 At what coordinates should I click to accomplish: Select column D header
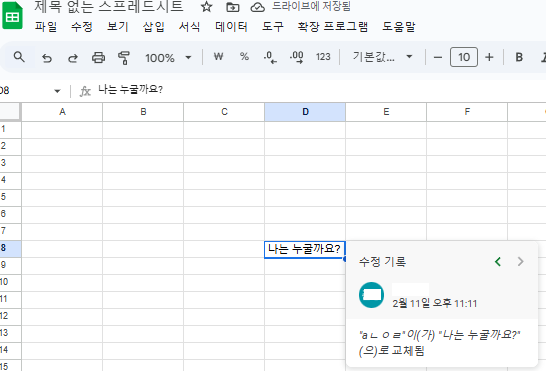coord(305,112)
